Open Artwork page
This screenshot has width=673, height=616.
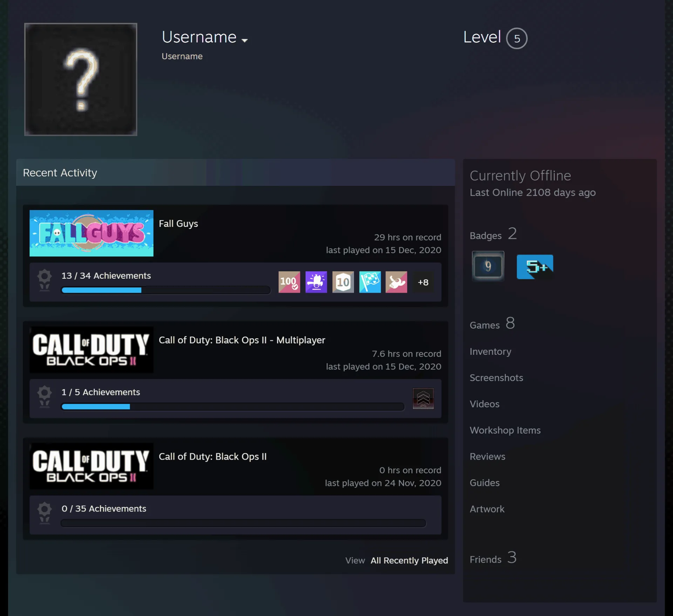[x=487, y=509]
